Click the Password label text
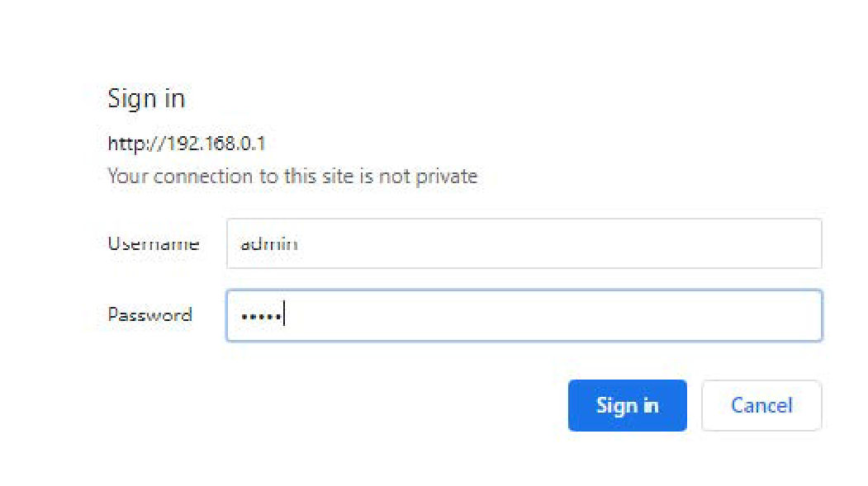 pyautogui.click(x=149, y=315)
